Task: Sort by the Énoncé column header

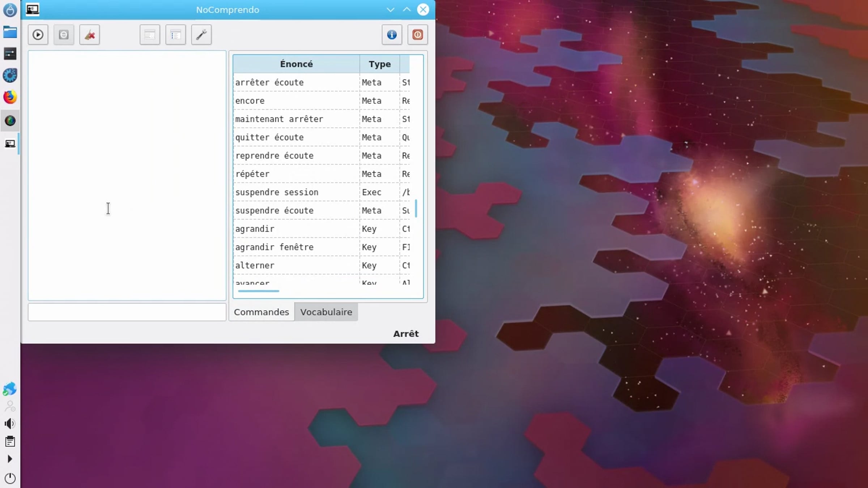Action: pos(297,64)
